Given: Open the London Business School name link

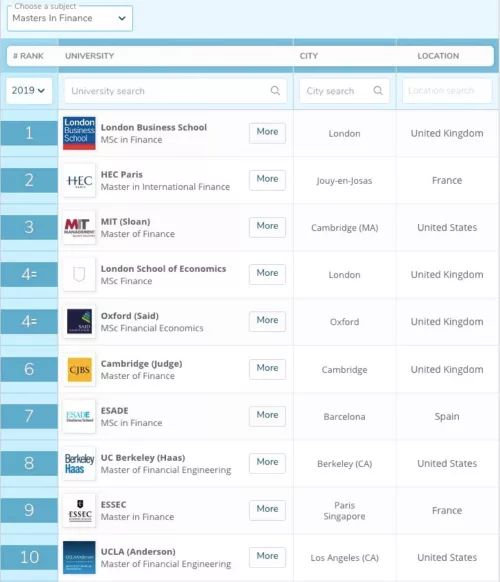Looking at the screenshot, I should [154, 127].
